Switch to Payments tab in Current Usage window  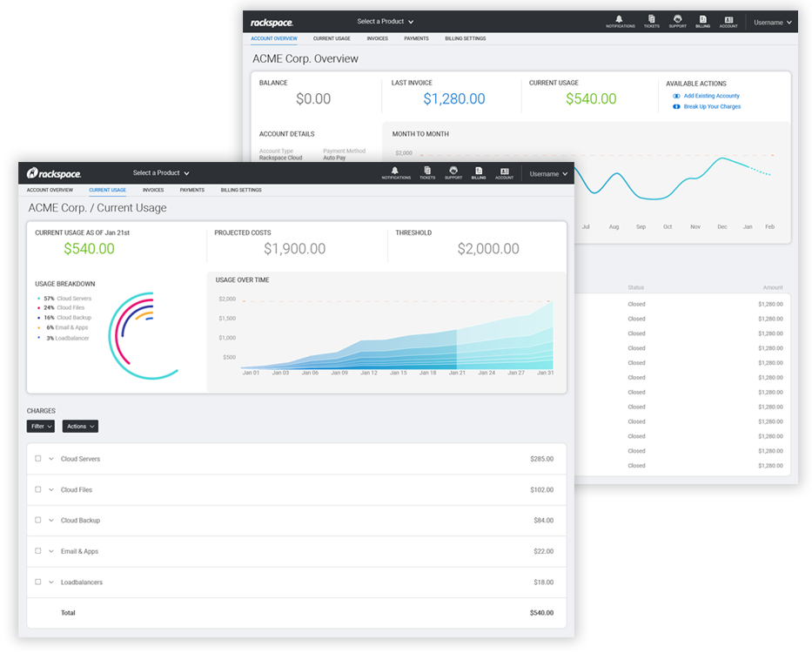192,190
